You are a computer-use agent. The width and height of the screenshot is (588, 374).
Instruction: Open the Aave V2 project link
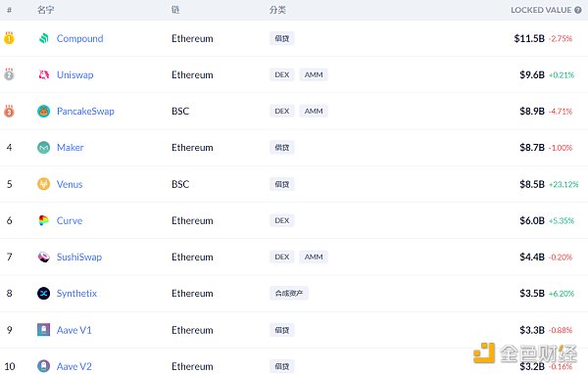coord(74,366)
